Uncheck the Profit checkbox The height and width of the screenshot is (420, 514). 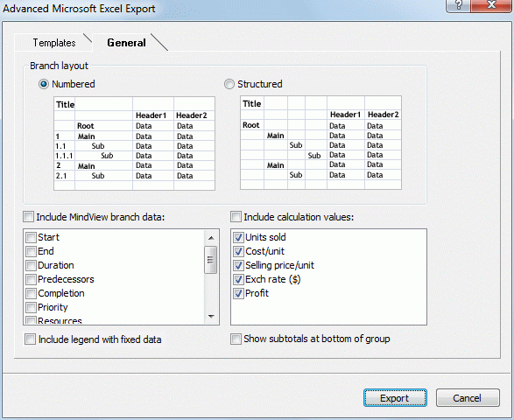238,293
